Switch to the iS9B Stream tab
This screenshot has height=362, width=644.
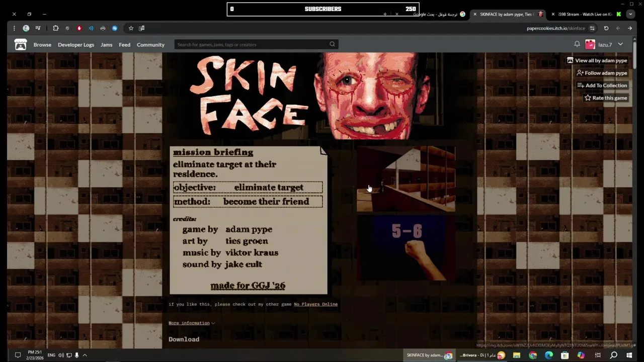tap(585, 14)
